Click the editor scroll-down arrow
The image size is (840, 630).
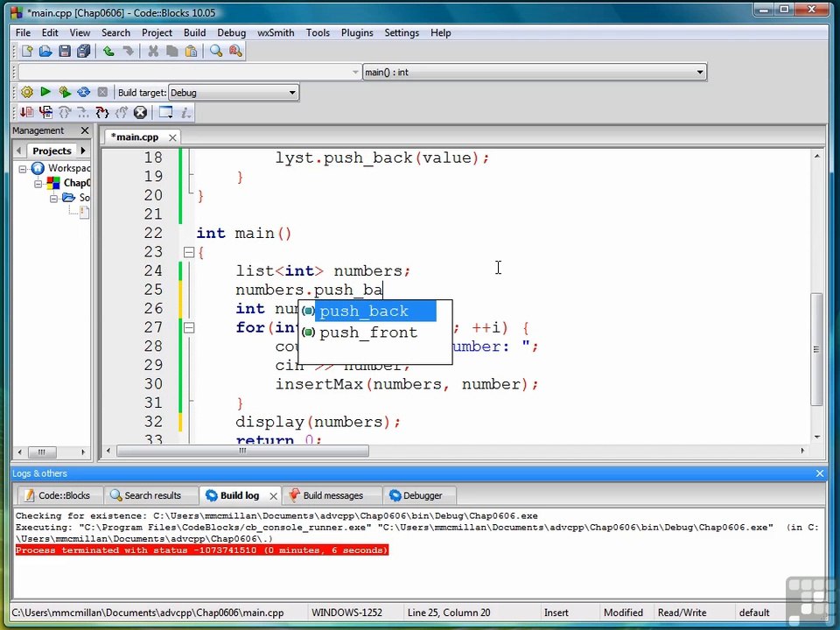click(x=816, y=437)
